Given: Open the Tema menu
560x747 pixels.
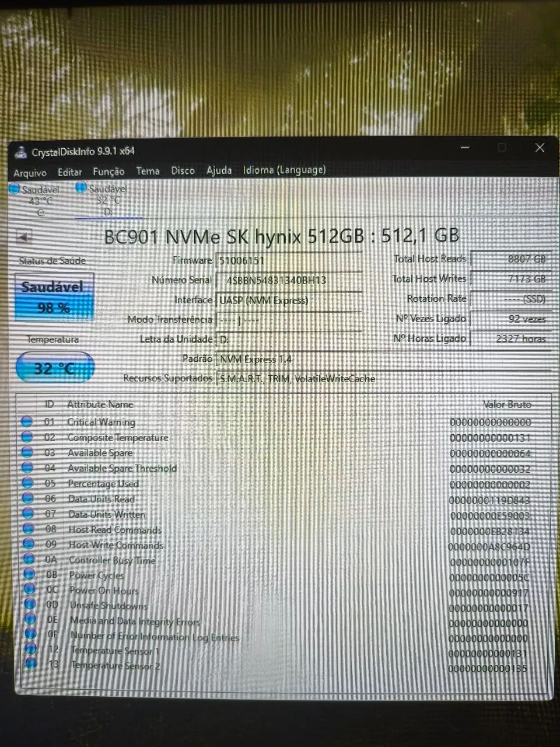Looking at the screenshot, I should click(148, 171).
